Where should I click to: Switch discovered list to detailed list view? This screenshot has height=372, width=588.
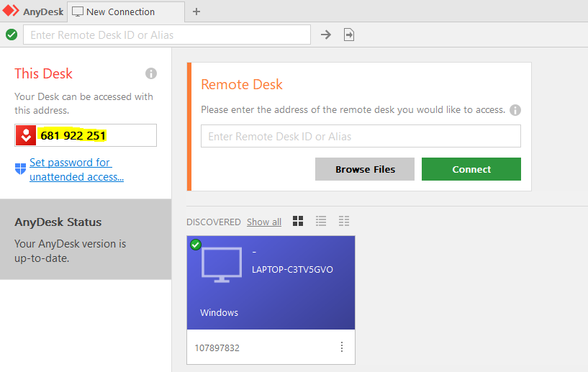(344, 221)
